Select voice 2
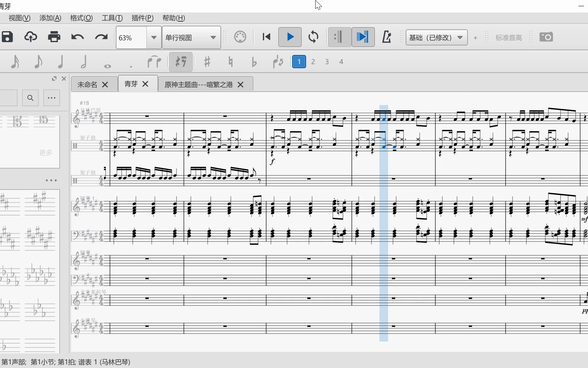Screen dimensions: 588x368 [x=313, y=62]
